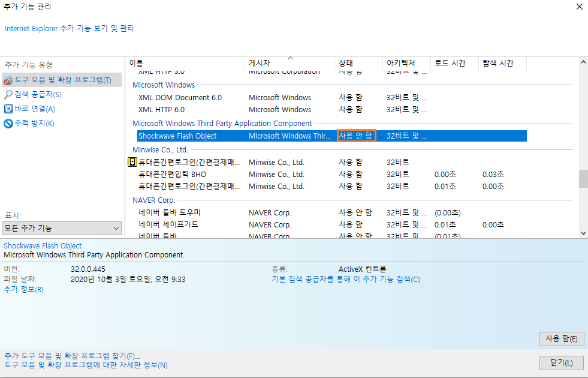Click 사용 안 함 status of Shockwave Flash
The height and width of the screenshot is (378, 588).
(x=356, y=136)
